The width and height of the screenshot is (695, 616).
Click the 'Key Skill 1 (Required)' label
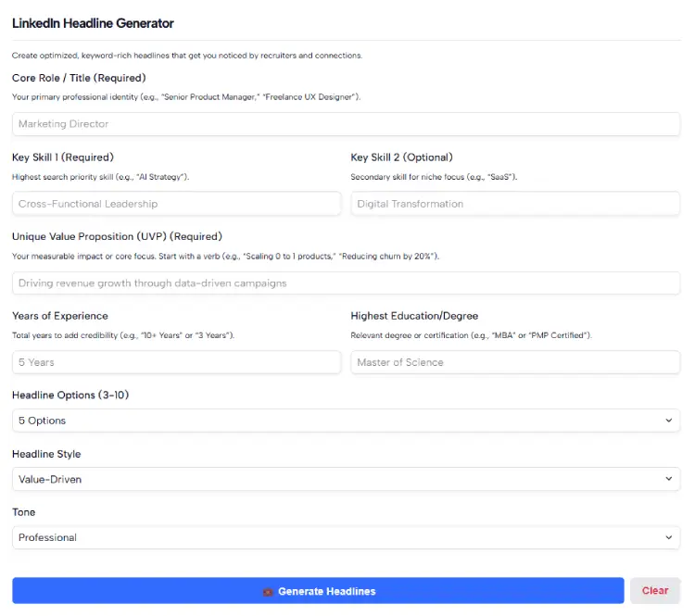click(63, 157)
